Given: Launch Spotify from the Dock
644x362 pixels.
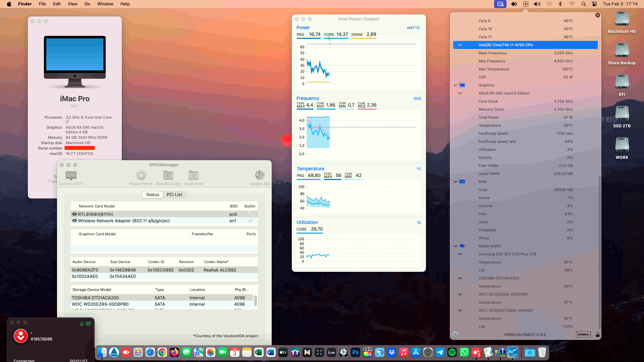Looking at the screenshot, I should pyautogui.click(x=452, y=352).
